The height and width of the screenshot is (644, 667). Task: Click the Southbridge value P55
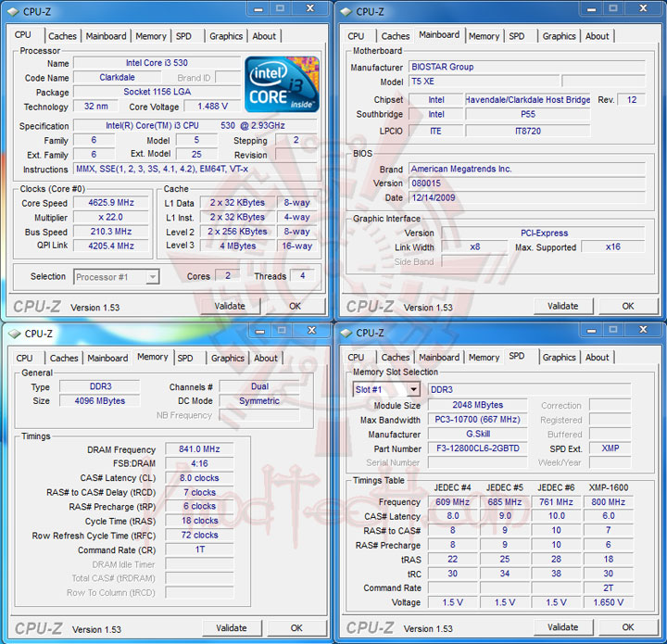528,114
